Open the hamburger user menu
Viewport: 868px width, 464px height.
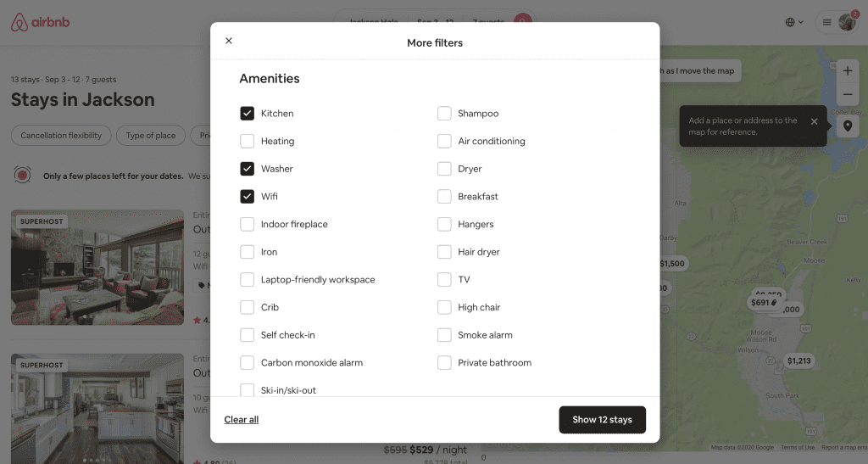pos(827,22)
